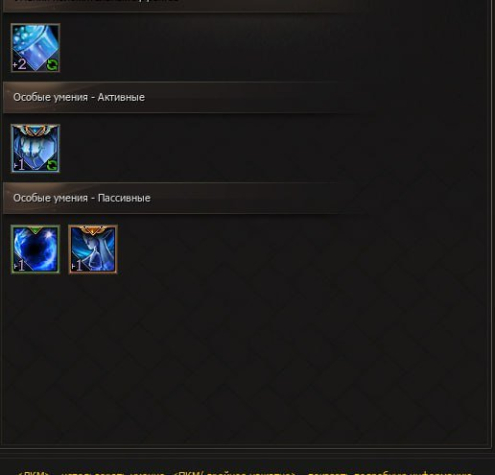The image size is (495, 475).
Task: Click the empty area beside the passive skill icons
Action: [300, 249]
